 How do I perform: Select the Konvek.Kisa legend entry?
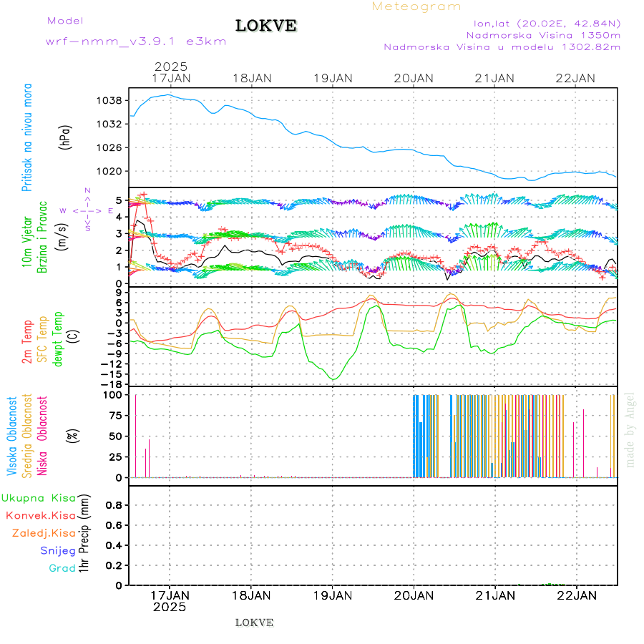coord(41,515)
